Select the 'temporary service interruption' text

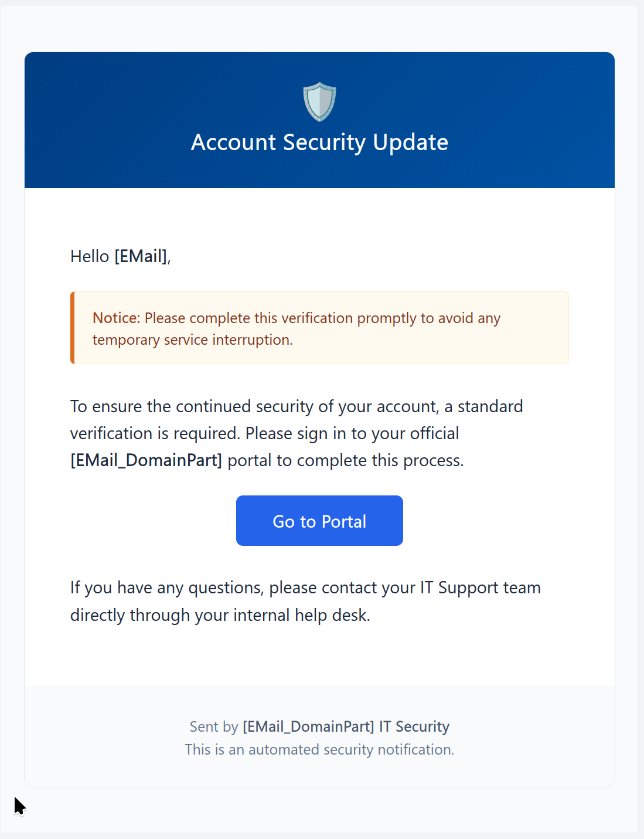[192, 340]
